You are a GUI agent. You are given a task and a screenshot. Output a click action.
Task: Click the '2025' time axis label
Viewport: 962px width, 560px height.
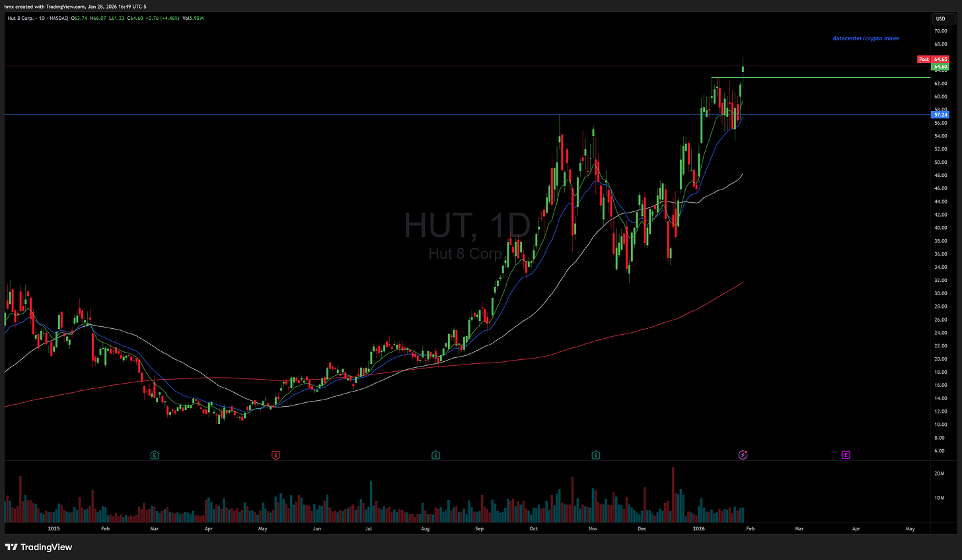coord(54,529)
